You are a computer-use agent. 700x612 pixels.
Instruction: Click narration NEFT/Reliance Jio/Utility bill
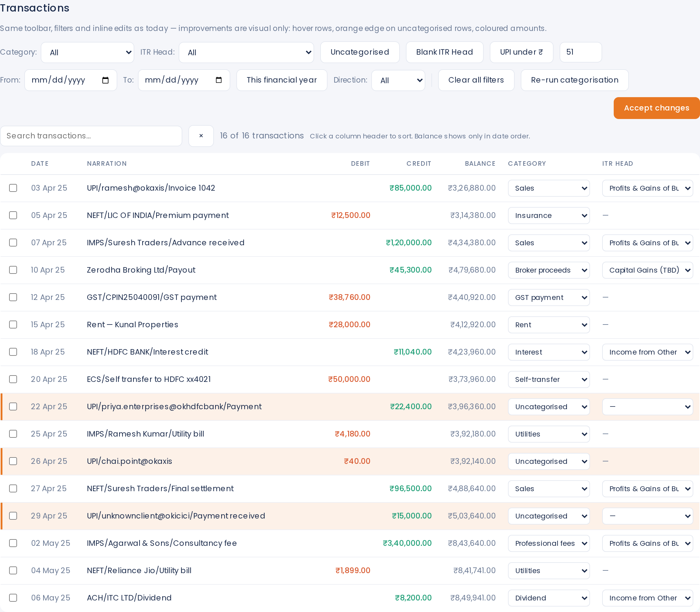(x=139, y=571)
